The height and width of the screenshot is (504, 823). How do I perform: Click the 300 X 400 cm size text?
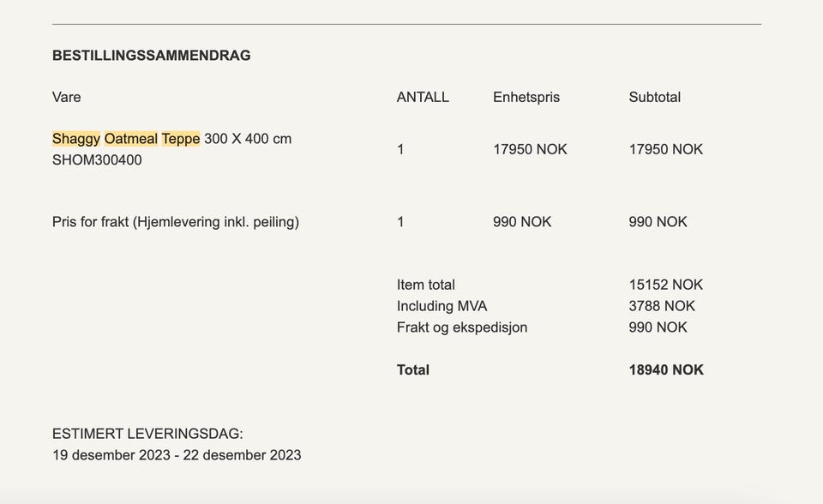(x=248, y=139)
